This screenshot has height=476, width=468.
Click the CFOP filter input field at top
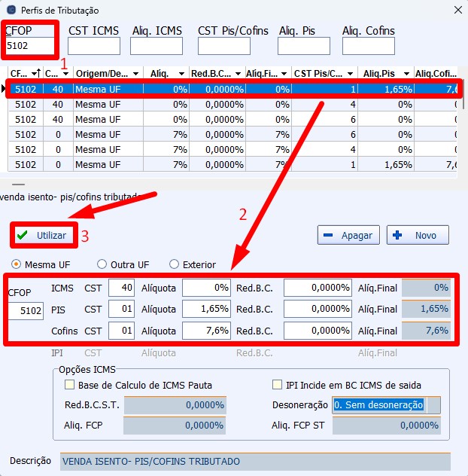[x=30, y=46]
